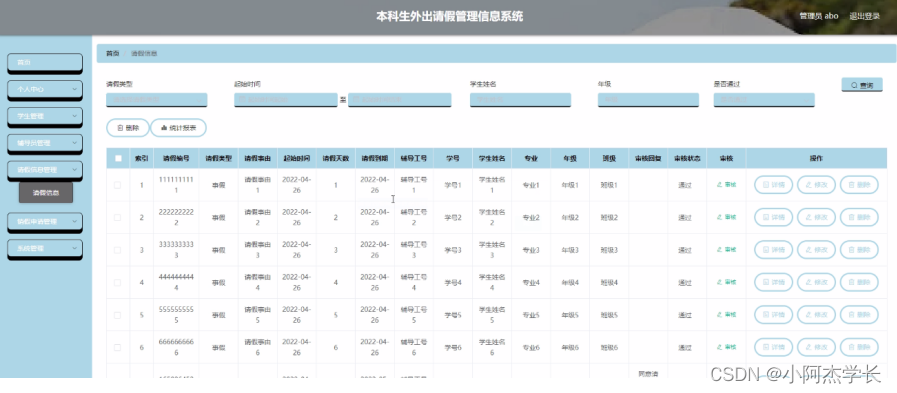Open the 请假类型 filter dropdown
The height and width of the screenshot is (393, 897).
click(156, 100)
